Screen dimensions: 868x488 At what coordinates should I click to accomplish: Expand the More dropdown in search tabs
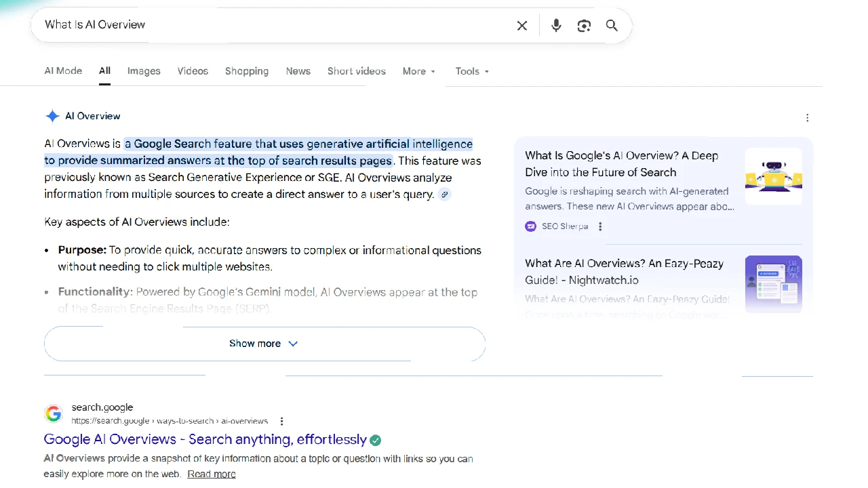click(x=418, y=71)
